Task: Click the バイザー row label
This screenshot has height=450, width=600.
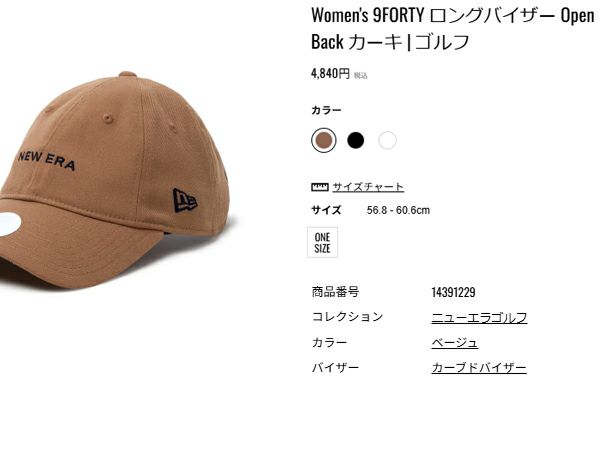Action: pyautogui.click(x=335, y=368)
